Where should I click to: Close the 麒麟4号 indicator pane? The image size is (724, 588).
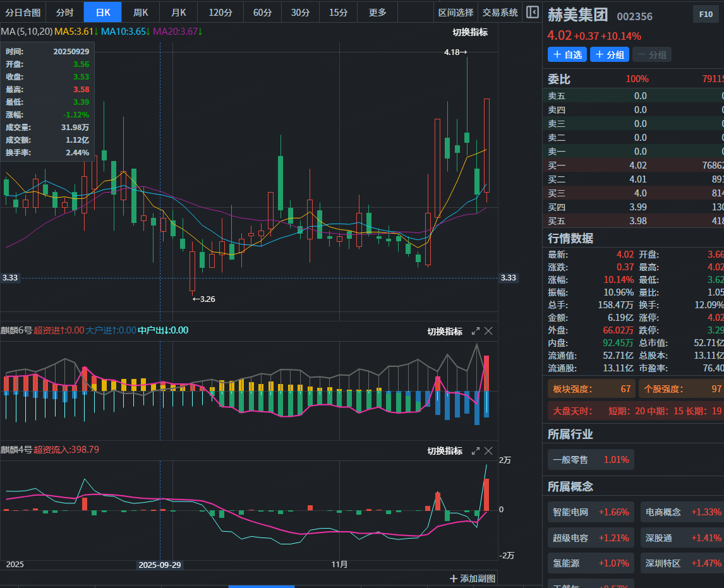(x=488, y=450)
